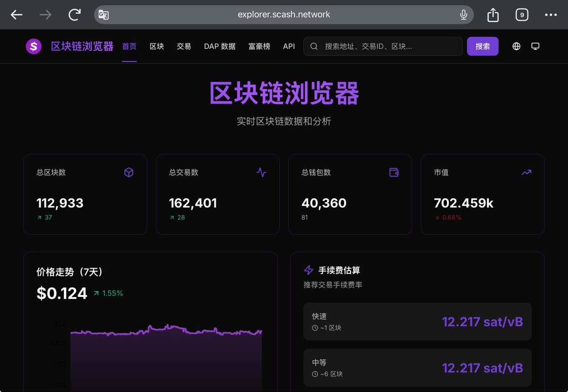Screen dimensions: 568x392
Task: Open the browser three-dots menu
Action: tap(550, 15)
